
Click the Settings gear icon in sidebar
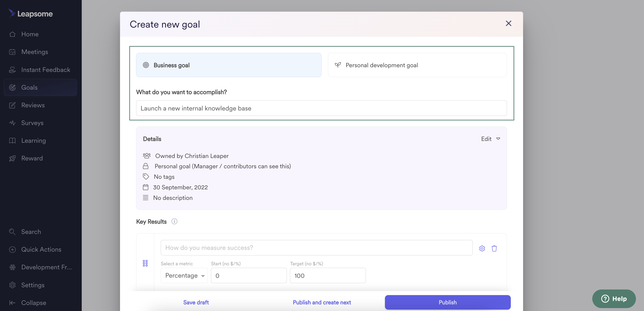12,285
